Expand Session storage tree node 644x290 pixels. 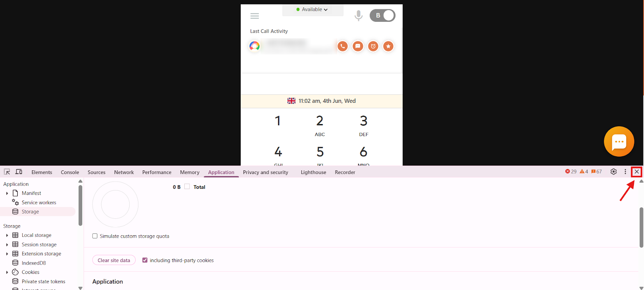tap(7, 244)
